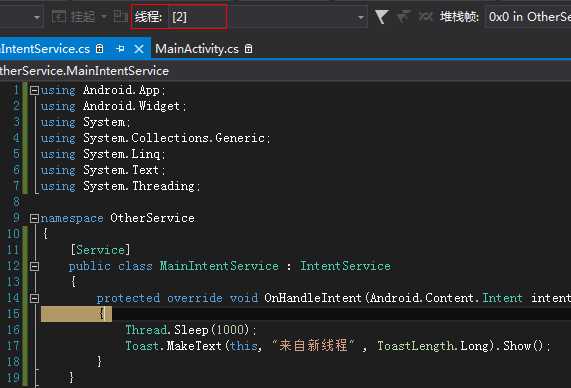The width and height of the screenshot is (571, 388).
Task: Click the show only flagged threads icon
Action: (403, 17)
